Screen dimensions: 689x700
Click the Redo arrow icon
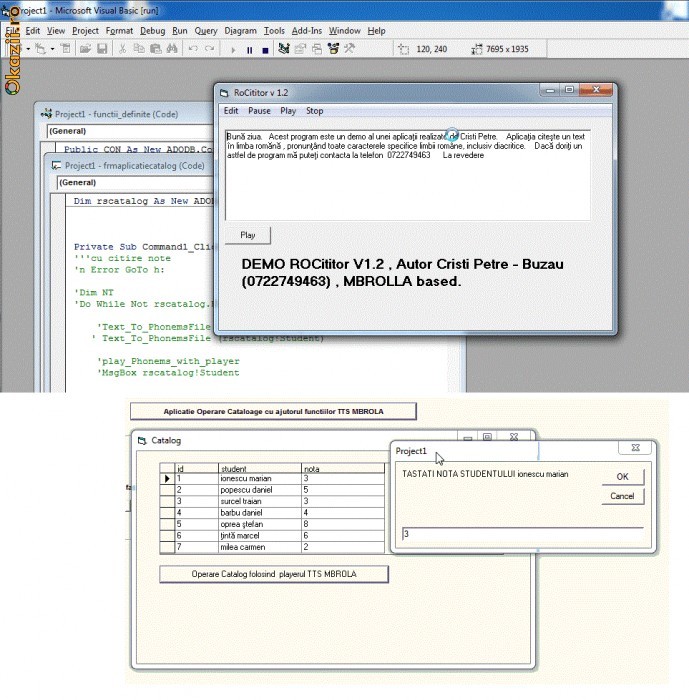tap(209, 48)
